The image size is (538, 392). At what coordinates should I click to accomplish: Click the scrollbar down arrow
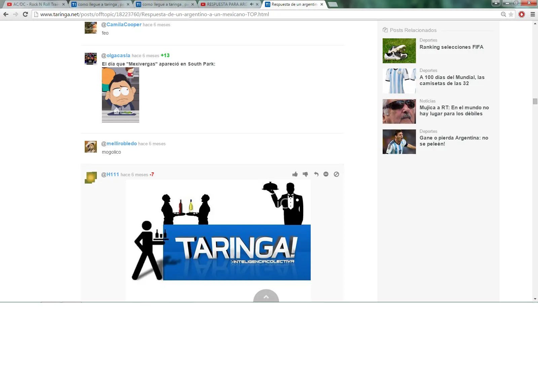click(535, 299)
